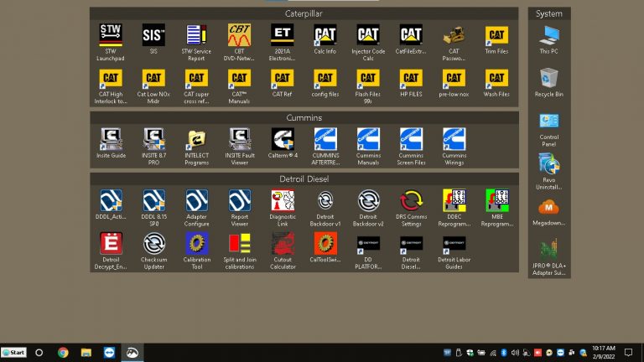The width and height of the screenshot is (644, 362).
Task: Click the taskbar clock showing 10:17 AM
Action: 603,352
